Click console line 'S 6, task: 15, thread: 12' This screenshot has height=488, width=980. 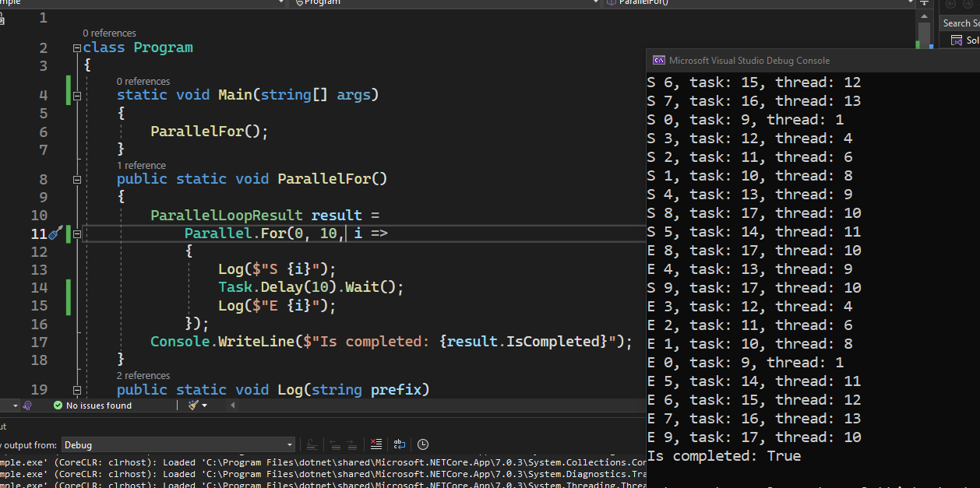point(754,83)
